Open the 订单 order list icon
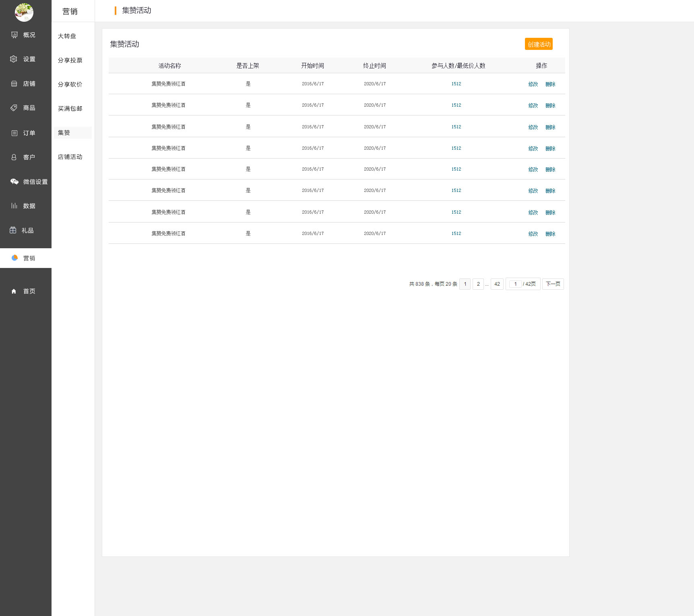This screenshot has width=694, height=616. (x=14, y=133)
